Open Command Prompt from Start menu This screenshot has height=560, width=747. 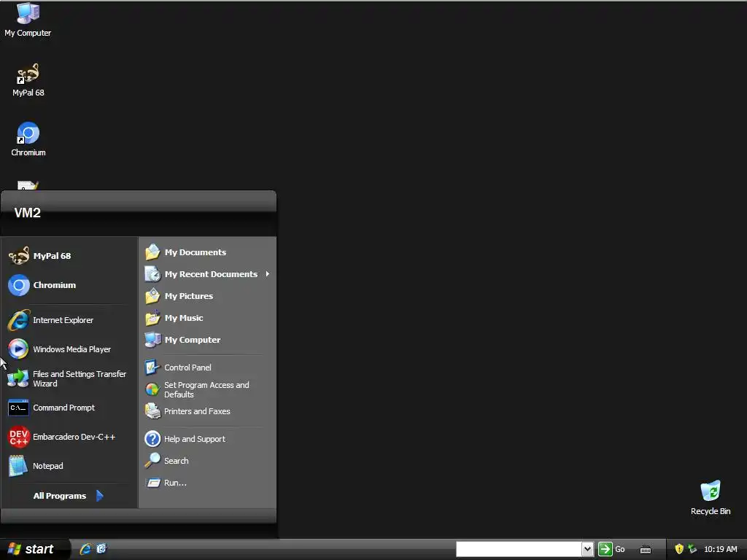pyautogui.click(x=69, y=408)
